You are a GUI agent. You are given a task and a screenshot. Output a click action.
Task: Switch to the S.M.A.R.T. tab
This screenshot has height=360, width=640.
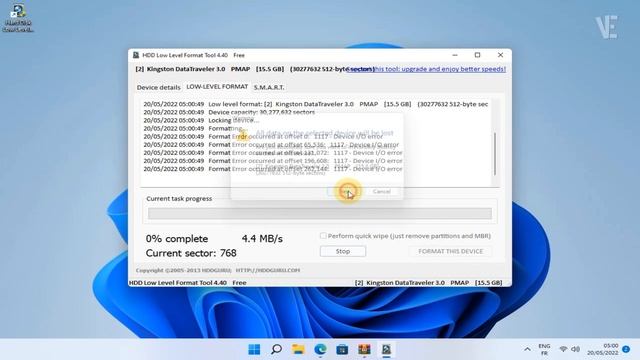coord(269,87)
